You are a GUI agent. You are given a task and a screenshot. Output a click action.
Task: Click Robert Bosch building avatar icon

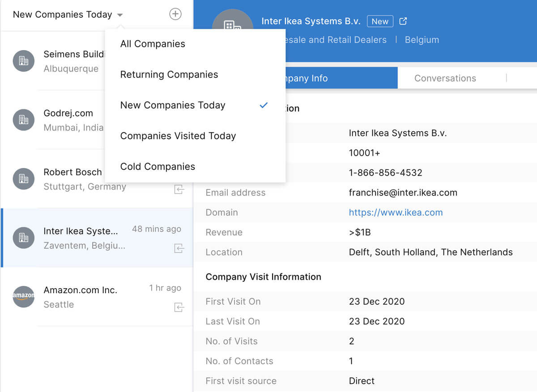click(x=24, y=179)
